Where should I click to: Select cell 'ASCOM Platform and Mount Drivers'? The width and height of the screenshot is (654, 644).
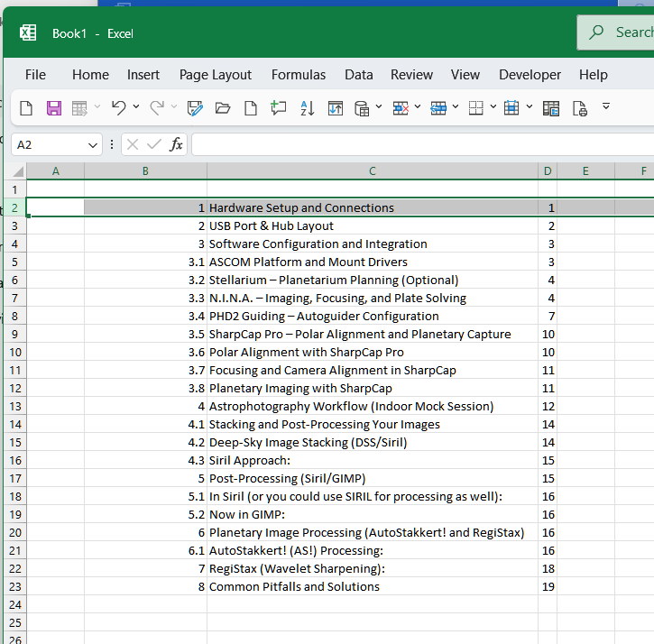[x=373, y=262]
